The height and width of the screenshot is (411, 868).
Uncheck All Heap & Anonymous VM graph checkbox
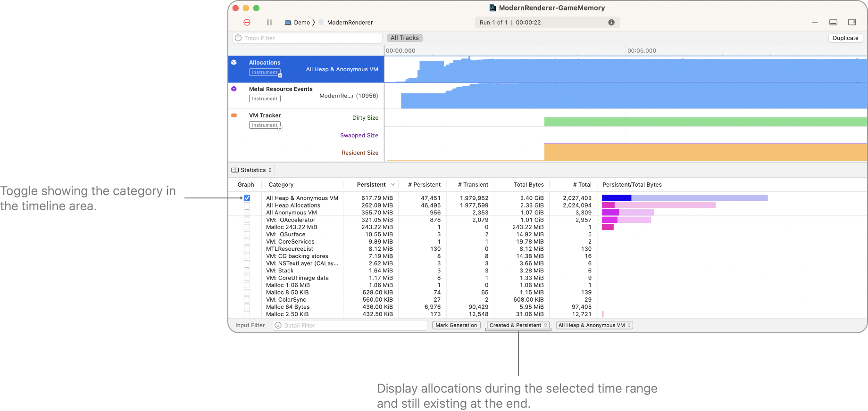(x=247, y=198)
